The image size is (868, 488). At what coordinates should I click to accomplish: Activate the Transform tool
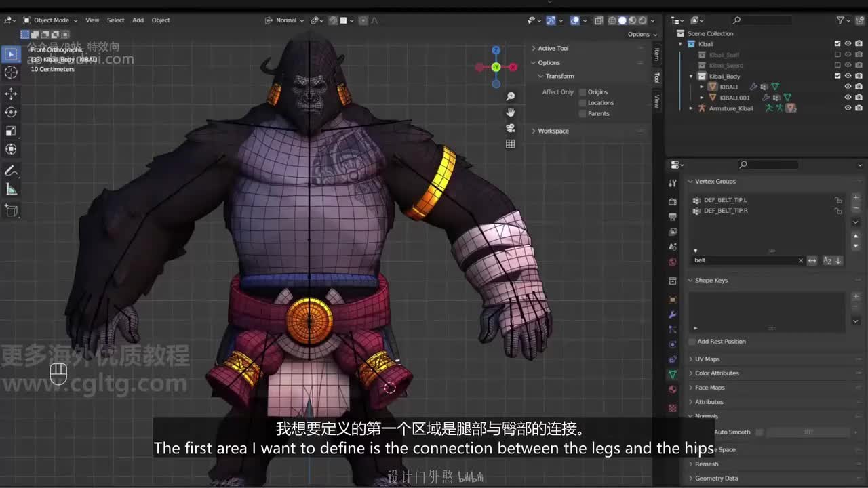pos(11,149)
